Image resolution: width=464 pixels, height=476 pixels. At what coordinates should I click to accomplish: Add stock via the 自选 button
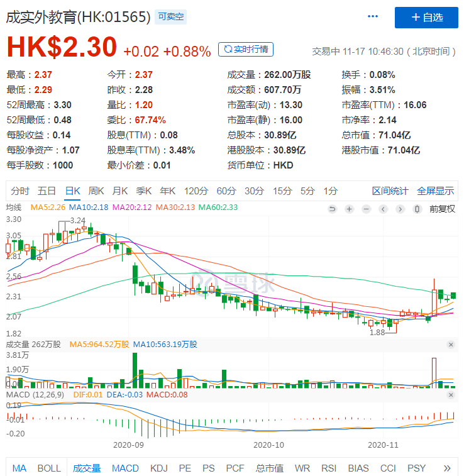coord(426,18)
